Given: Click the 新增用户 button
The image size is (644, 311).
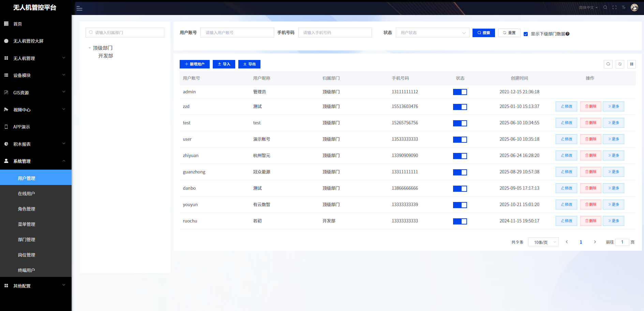Looking at the screenshot, I should [x=194, y=64].
